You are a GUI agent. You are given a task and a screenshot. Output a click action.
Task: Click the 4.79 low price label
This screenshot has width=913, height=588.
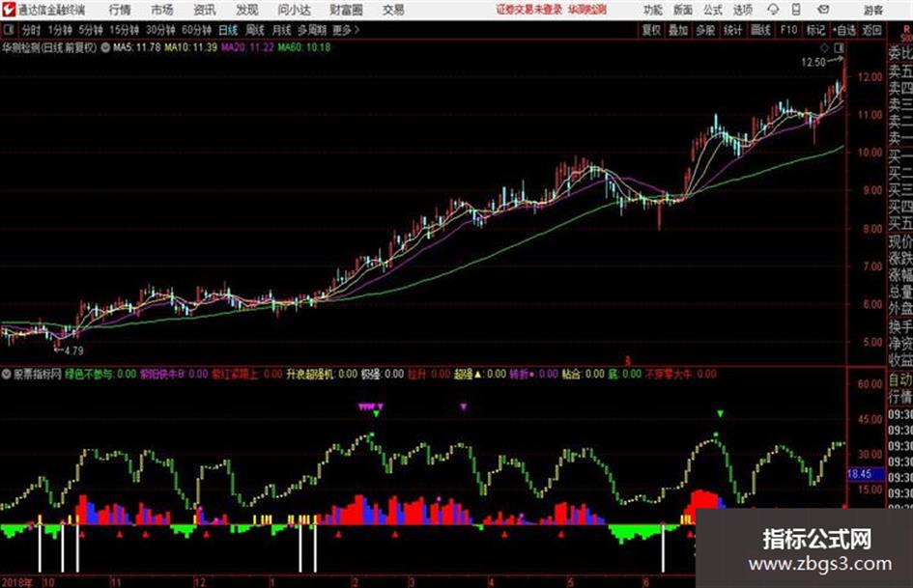click(74, 351)
